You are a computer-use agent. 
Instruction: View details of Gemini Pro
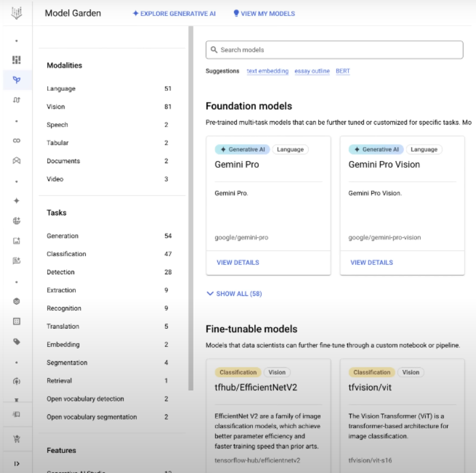[238, 262]
